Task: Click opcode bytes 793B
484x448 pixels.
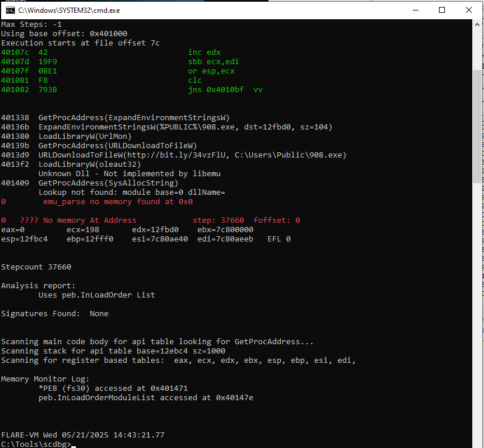Action: coord(48,90)
